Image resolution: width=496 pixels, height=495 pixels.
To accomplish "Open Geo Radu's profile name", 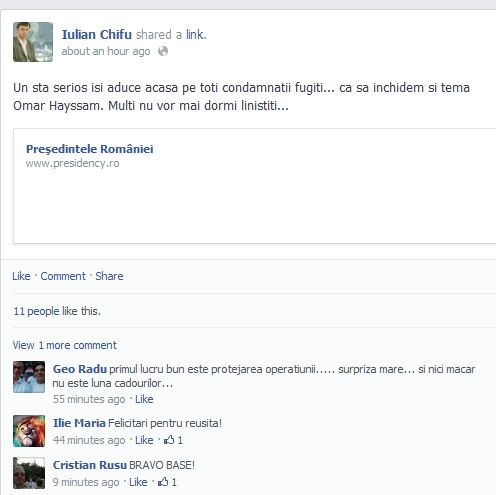I will click(x=80, y=369).
